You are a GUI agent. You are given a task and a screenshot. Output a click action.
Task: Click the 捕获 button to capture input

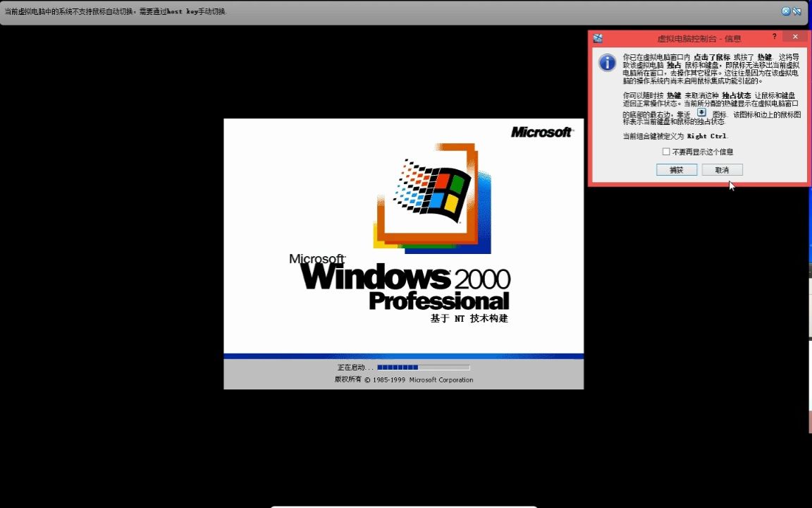[676, 169]
